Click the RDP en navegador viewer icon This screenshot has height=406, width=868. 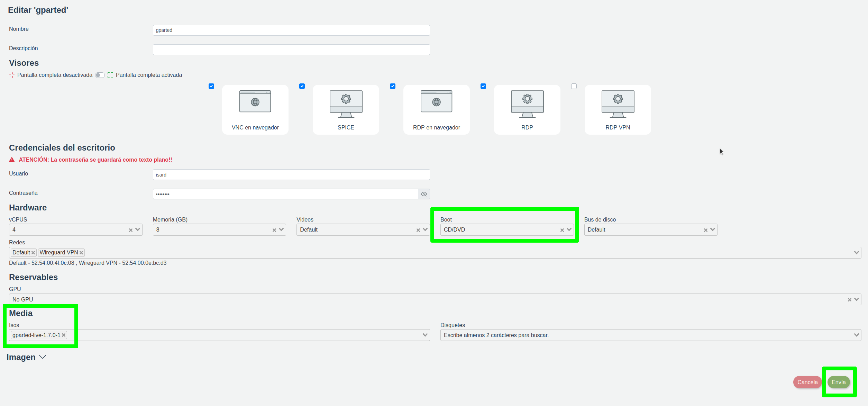point(436,102)
